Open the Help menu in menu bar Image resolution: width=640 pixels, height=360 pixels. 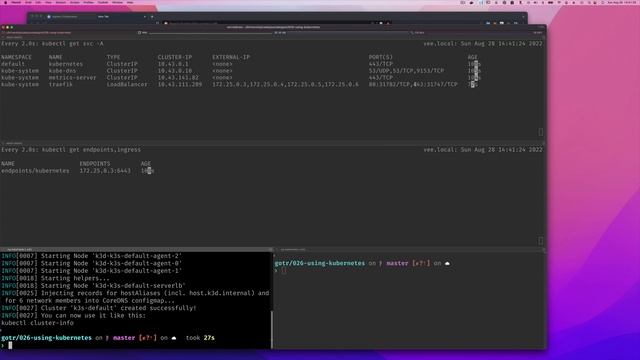pos(130,2)
